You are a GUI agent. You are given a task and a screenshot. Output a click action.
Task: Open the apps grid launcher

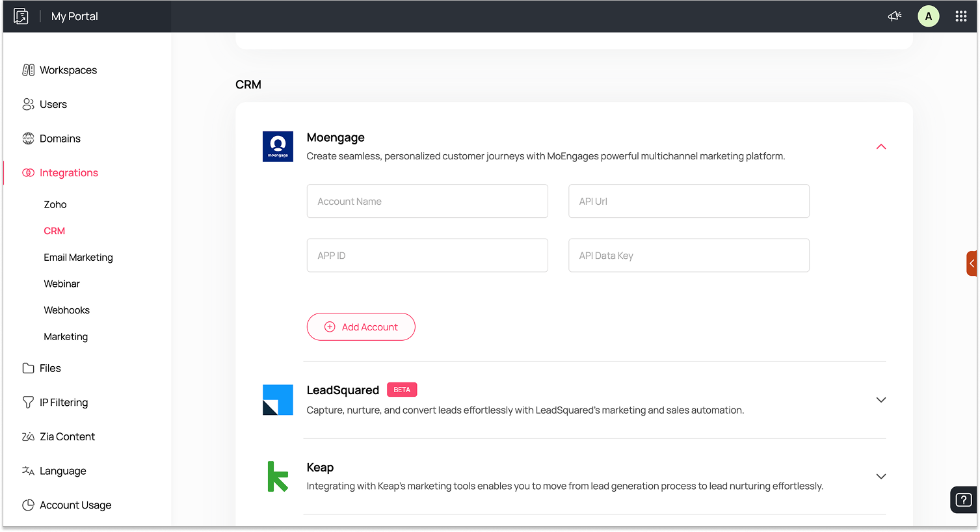[x=961, y=16]
